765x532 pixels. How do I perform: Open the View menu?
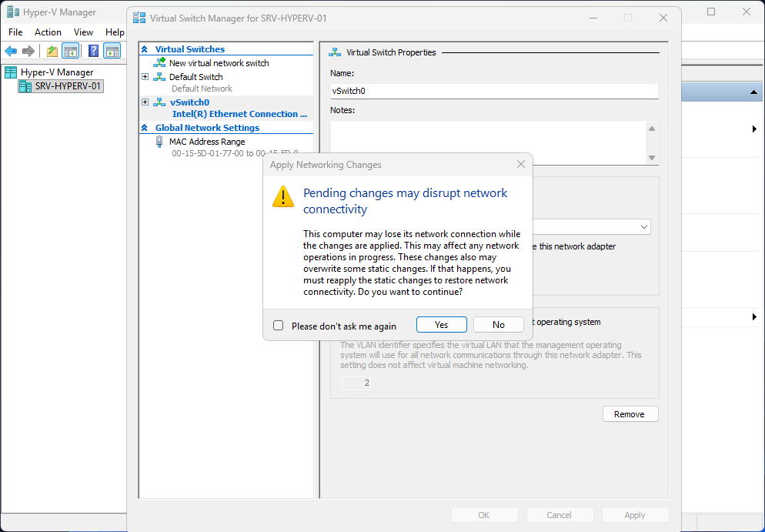pos(83,32)
